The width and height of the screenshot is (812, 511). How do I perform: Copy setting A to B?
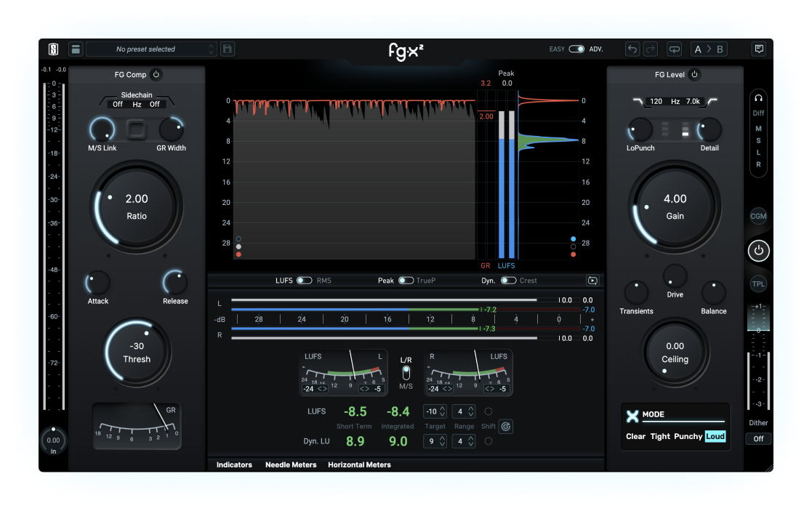(x=709, y=49)
